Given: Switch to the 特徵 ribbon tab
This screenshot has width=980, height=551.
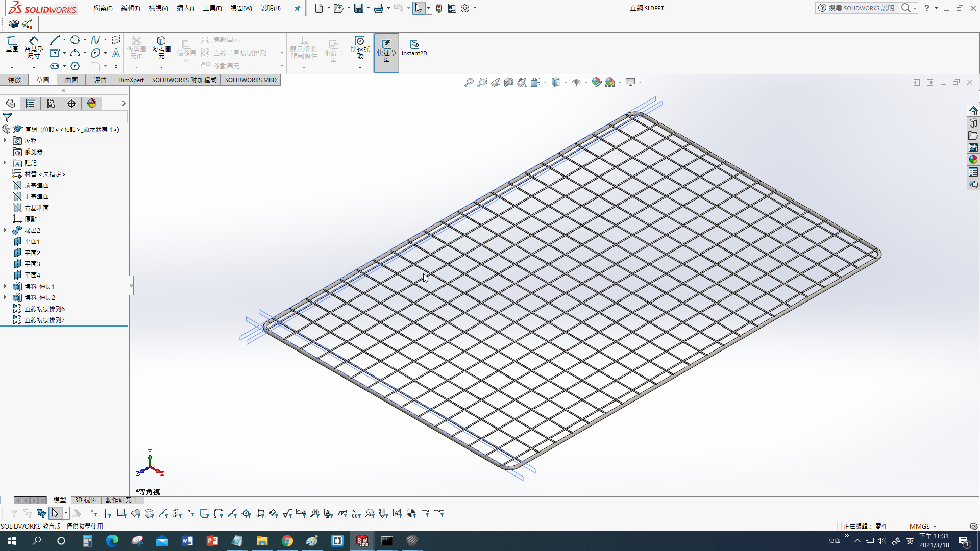Looking at the screenshot, I should tap(14, 80).
